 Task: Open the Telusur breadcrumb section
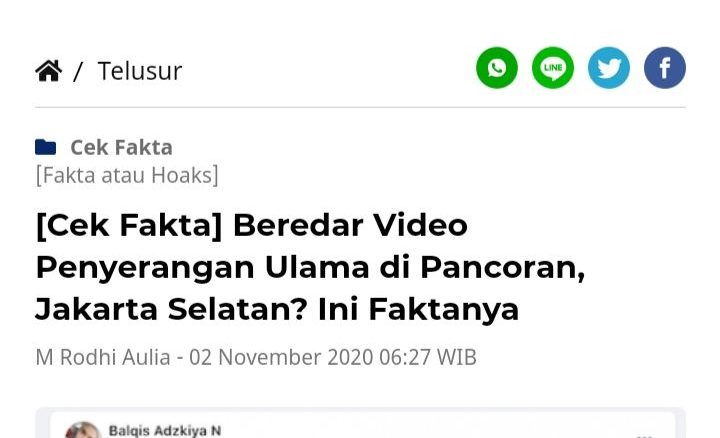coord(140,71)
